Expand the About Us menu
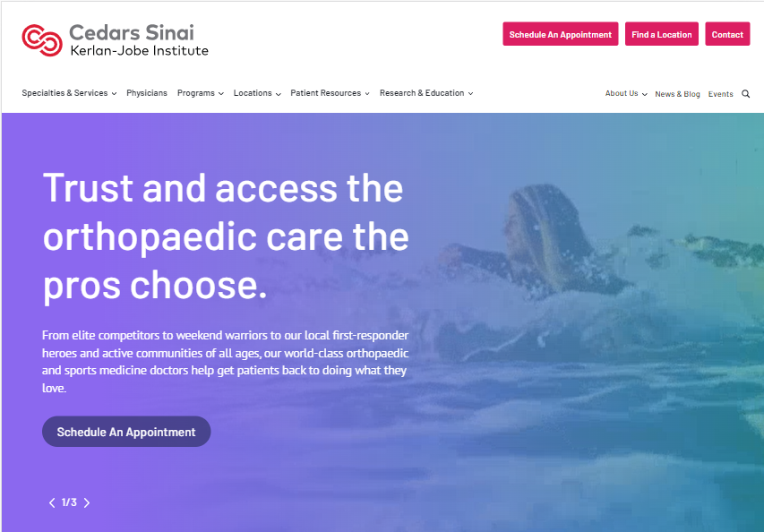 coord(626,93)
